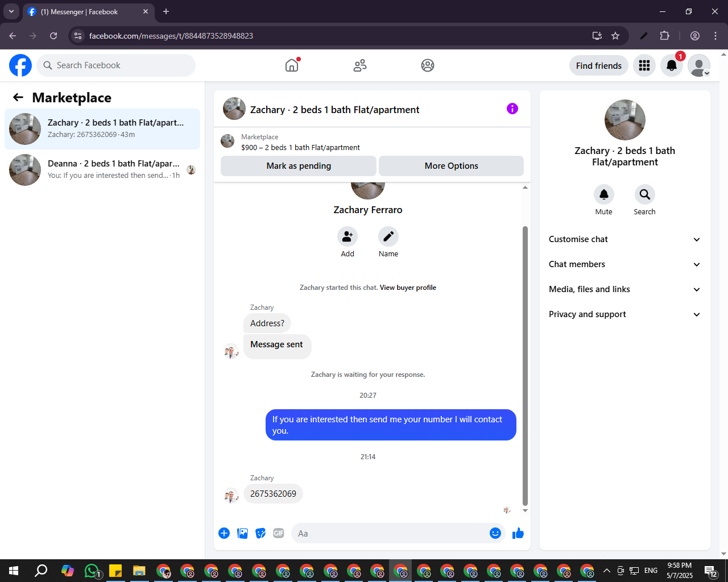Expand Media, files and links section

(625, 289)
